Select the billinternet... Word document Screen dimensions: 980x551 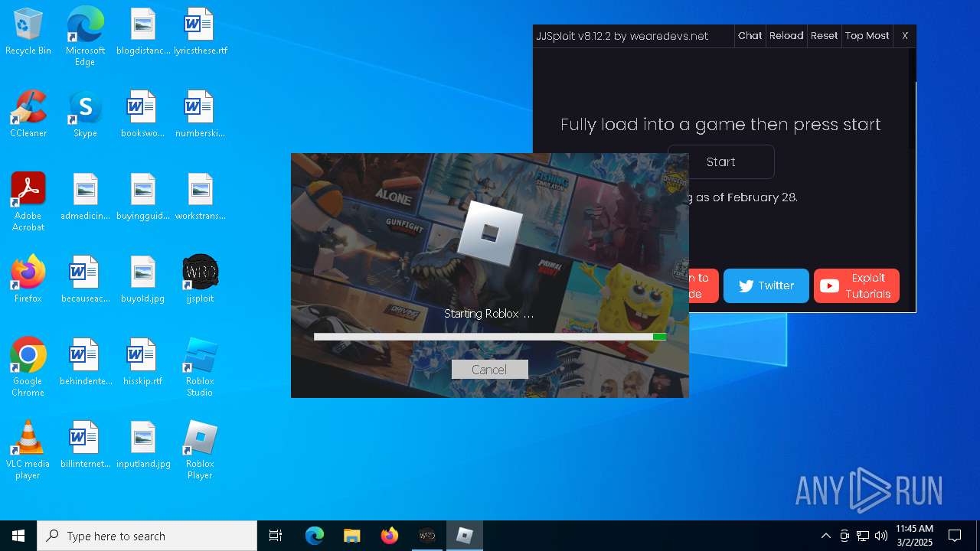click(85, 445)
